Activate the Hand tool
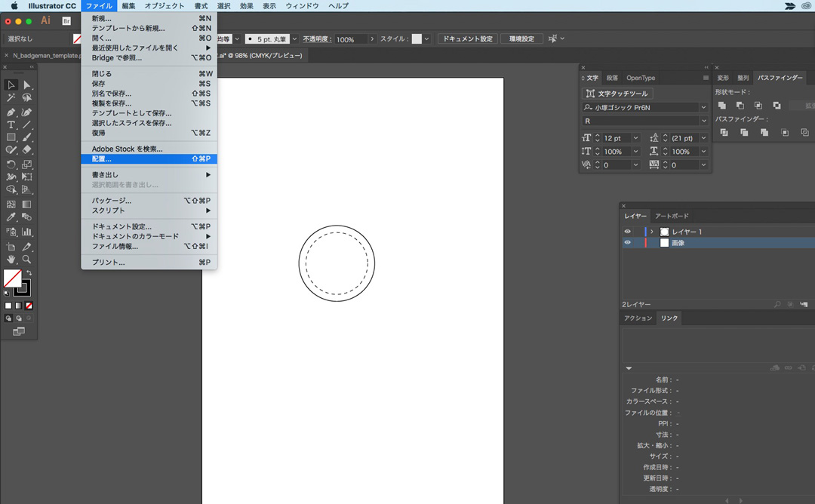 [x=11, y=260]
